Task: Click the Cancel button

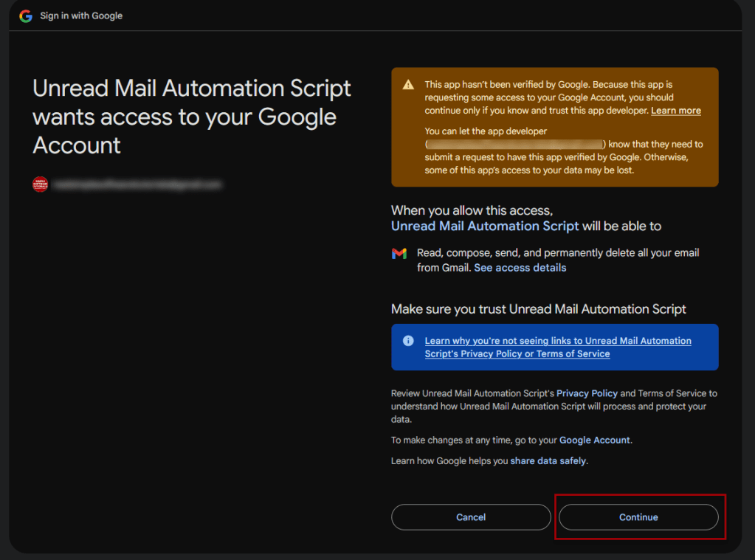Action: pos(471,517)
